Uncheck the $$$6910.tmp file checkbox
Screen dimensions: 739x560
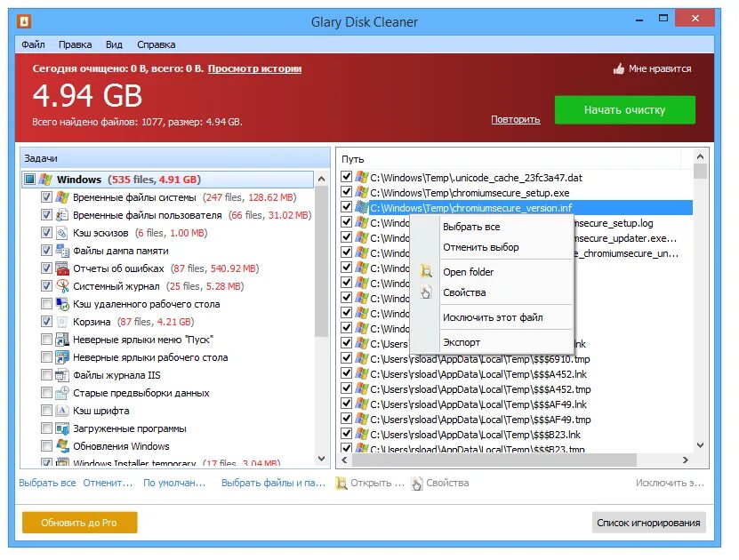pos(347,358)
